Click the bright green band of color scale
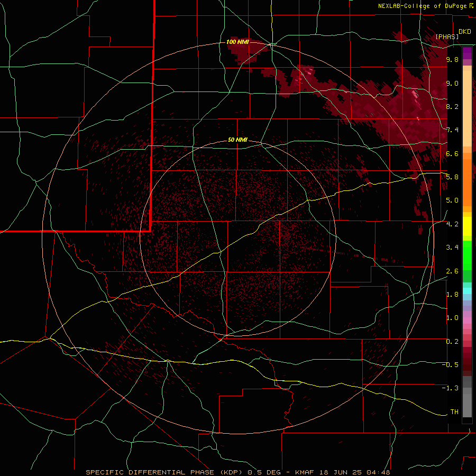 (467, 255)
